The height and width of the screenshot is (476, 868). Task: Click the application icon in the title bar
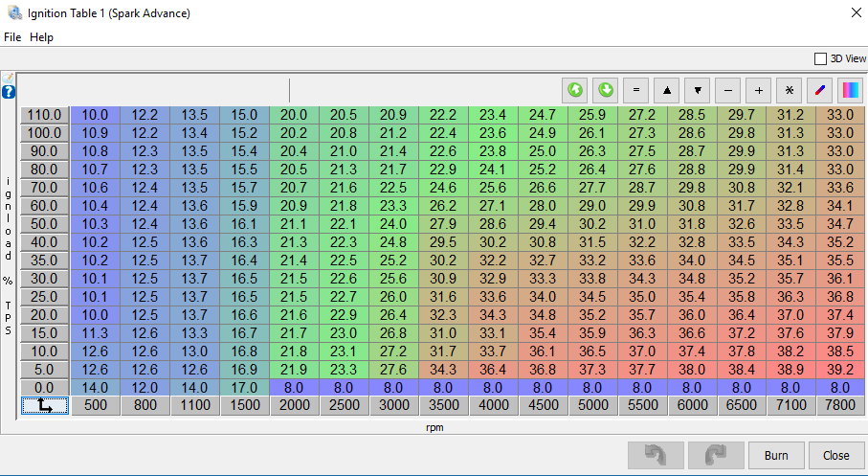pyautogui.click(x=15, y=12)
